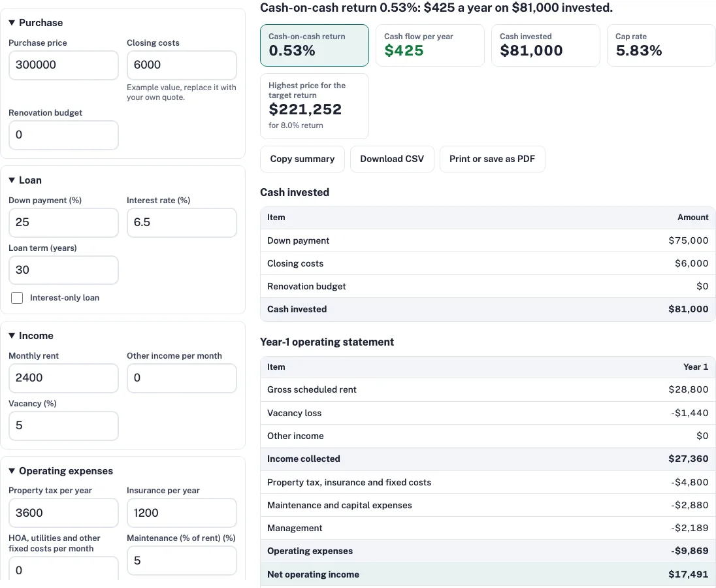Click the Year 1 column header
This screenshot has height=588, width=716.
click(696, 367)
